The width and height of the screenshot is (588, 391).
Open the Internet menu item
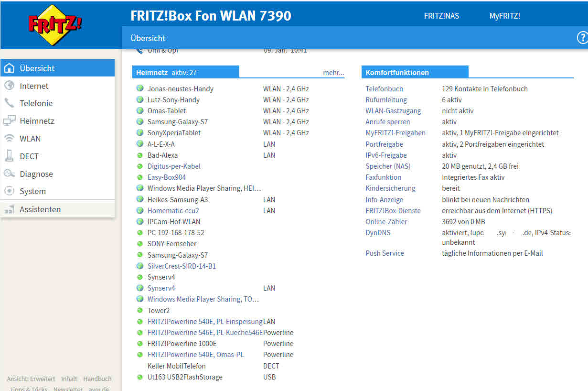(x=58, y=86)
